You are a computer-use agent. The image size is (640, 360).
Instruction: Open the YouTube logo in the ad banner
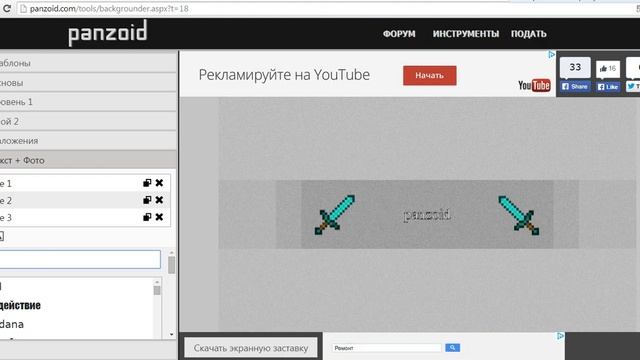coord(534,85)
